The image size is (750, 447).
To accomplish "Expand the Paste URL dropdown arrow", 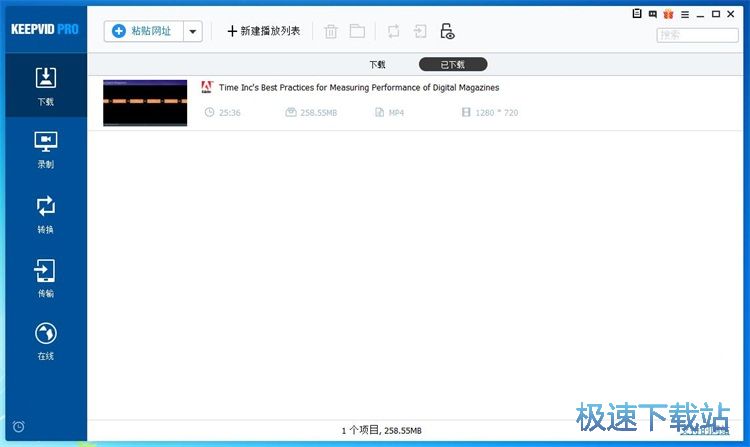I will click(193, 32).
